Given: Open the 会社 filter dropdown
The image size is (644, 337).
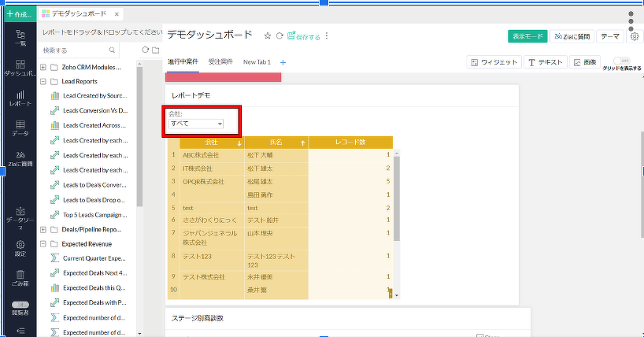Looking at the screenshot, I should 197,124.
